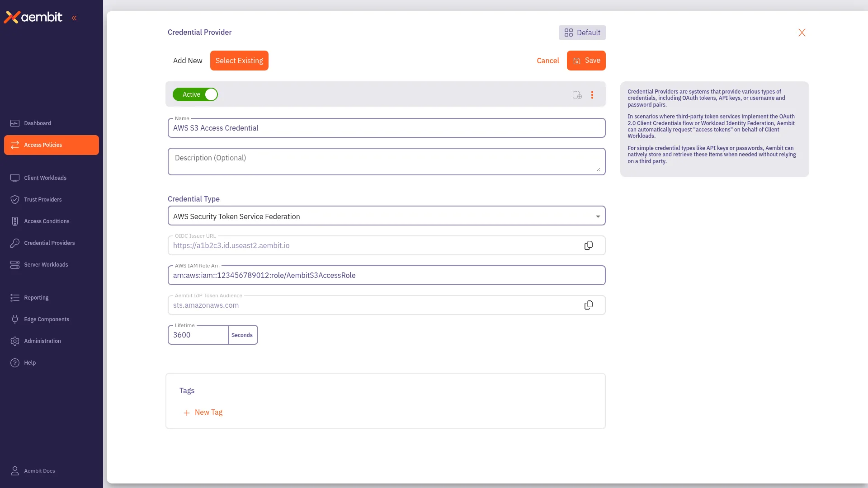Edit the Lifetime value 3600
This screenshot has height=488, width=868.
click(x=198, y=335)
